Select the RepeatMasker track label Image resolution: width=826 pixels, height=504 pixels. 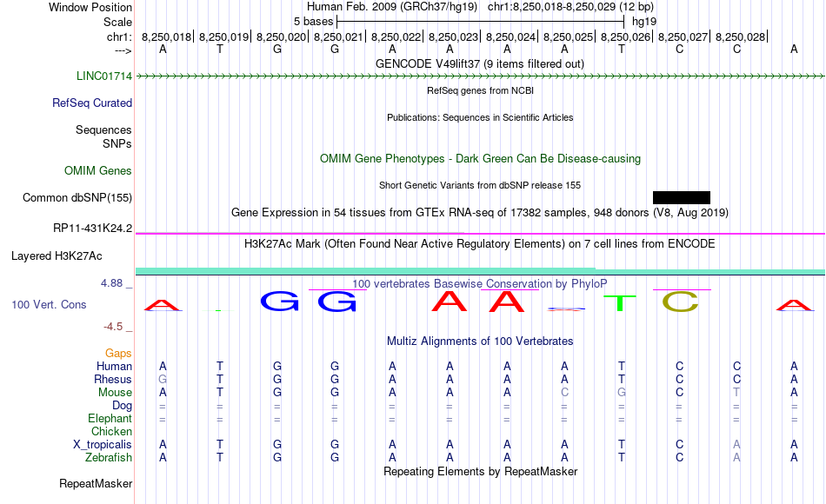96,483
